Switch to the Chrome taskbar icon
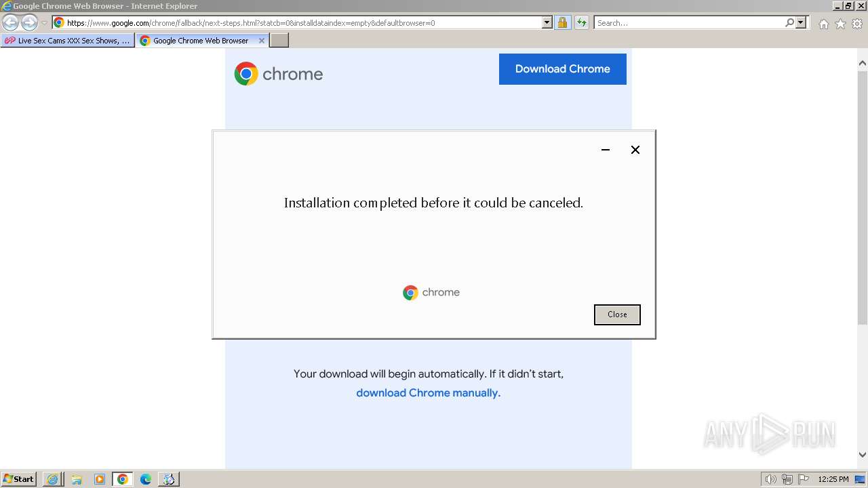Screen dimensions: 868x488 tap(123, 479)
